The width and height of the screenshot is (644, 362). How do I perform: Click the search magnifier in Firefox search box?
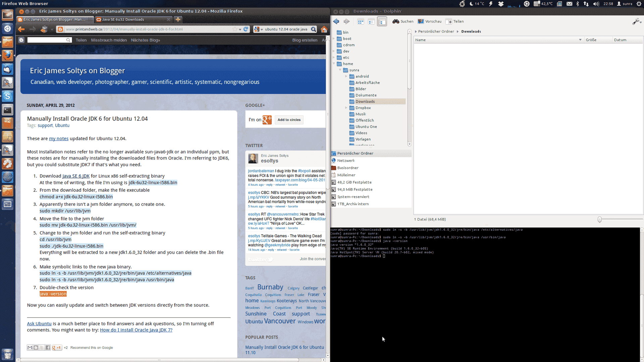[313, 29]
